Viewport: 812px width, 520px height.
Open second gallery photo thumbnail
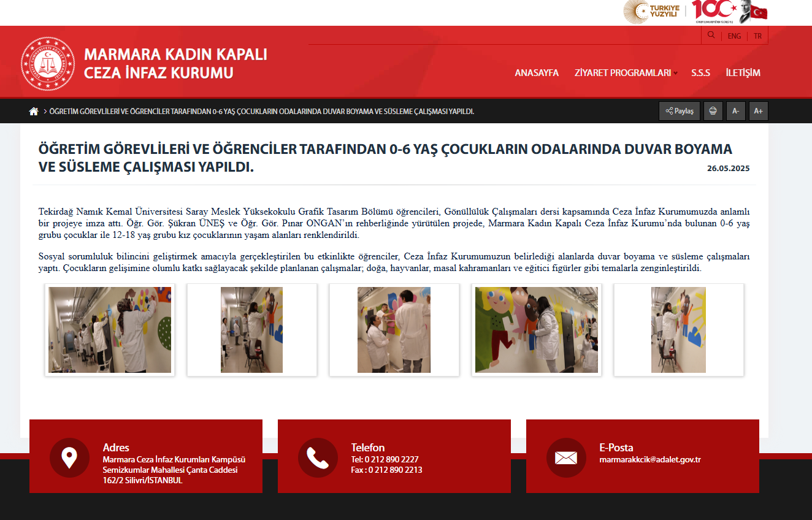252,330
